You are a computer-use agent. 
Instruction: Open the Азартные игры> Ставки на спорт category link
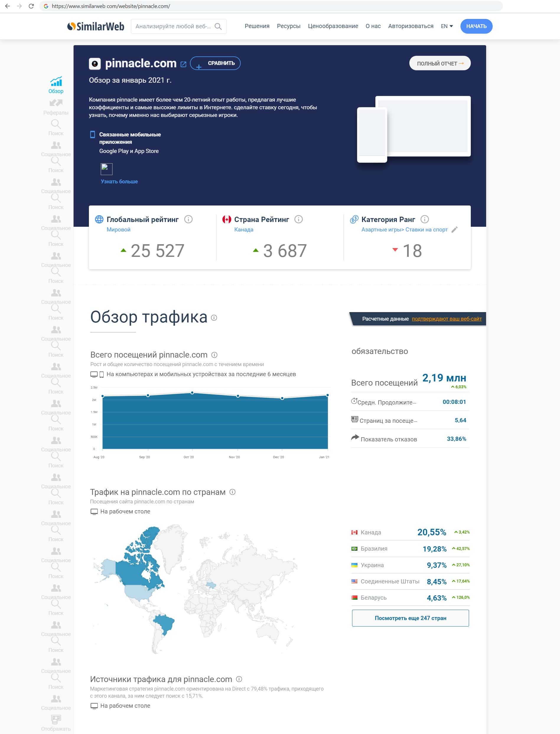(x=404, y=230)
